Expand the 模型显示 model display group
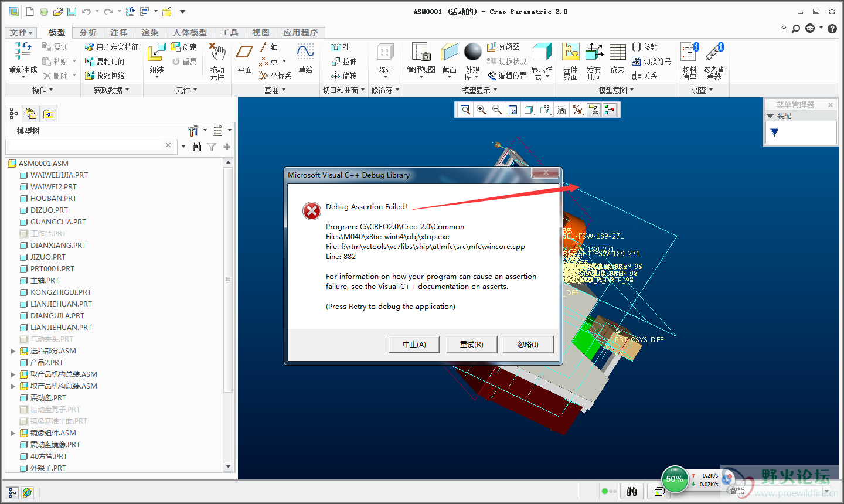The image size is (844, 504). pos(479,90)
